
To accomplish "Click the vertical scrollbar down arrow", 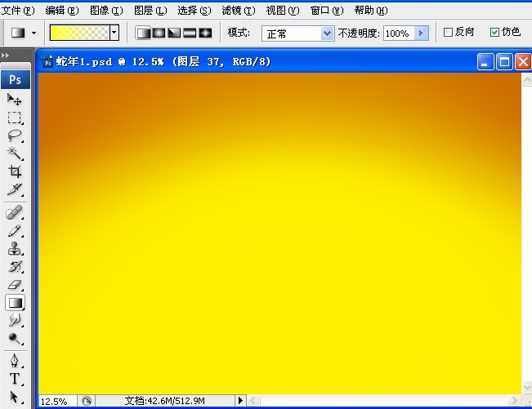I will 527,387.
